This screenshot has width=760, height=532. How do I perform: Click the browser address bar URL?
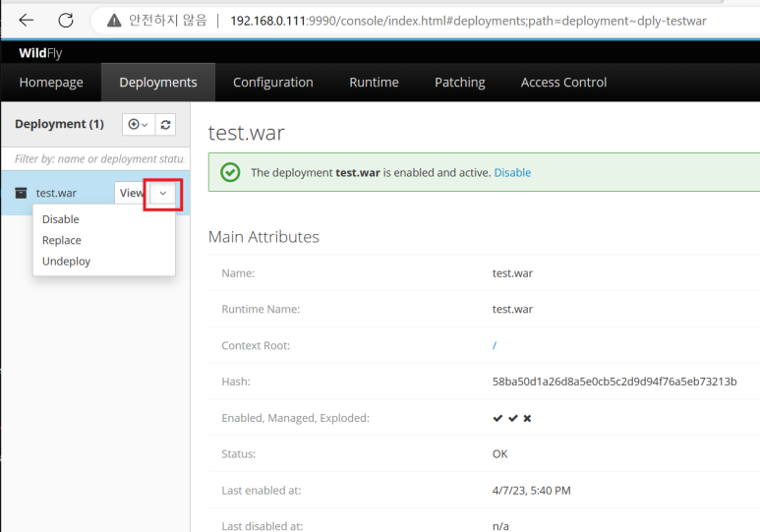(x=468, y=21)
